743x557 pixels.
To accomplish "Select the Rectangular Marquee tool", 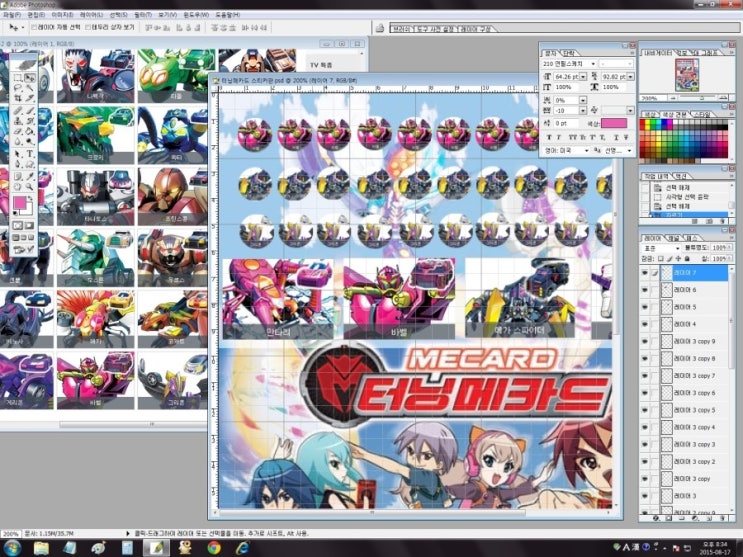I will click(x=18, y=77).
